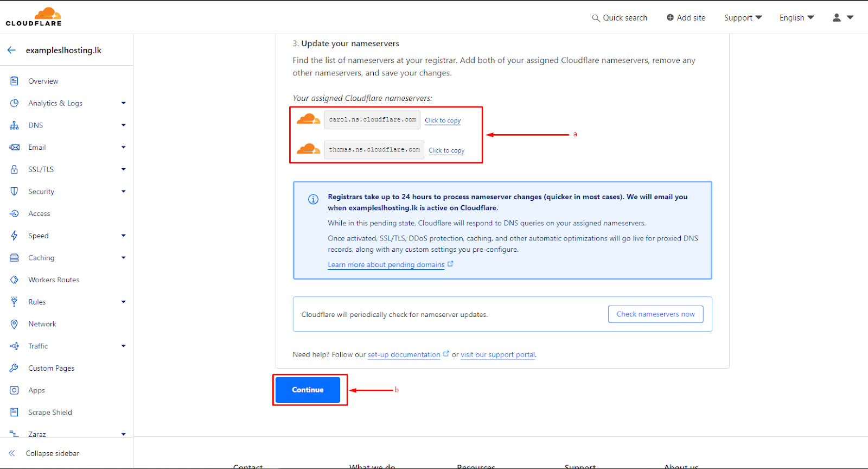This screenshot has width=868, height=469.
Task: Click the SSL/TLS padlock icon
Action: pos(14,169)
